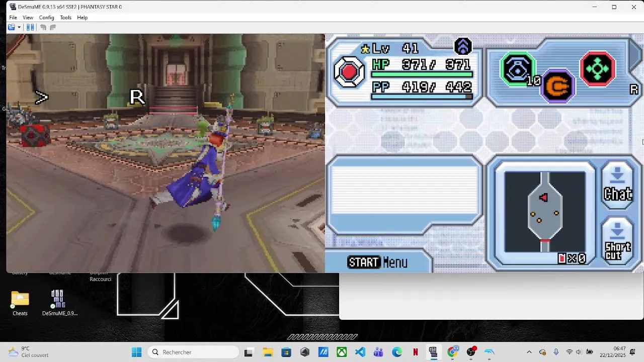Open the Help menu
The image size is (644, 362).
(83, 18)
